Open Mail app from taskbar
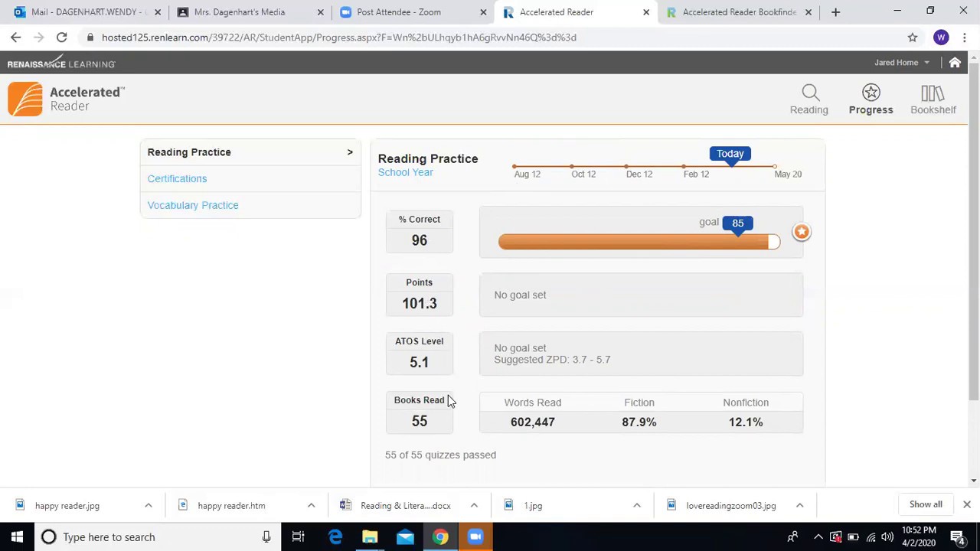Screen dimensions: 980x551 point(405,537)
